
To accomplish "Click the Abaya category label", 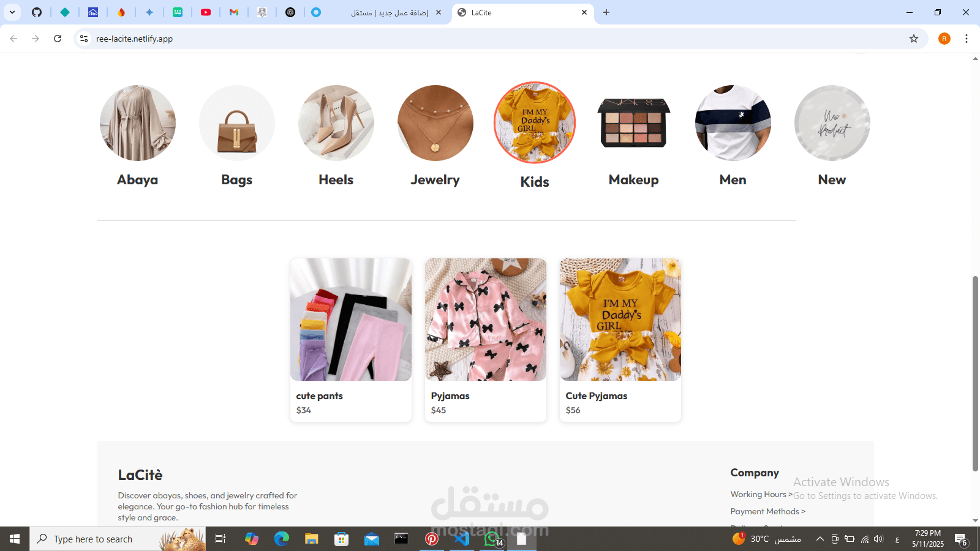I will 138,180.
